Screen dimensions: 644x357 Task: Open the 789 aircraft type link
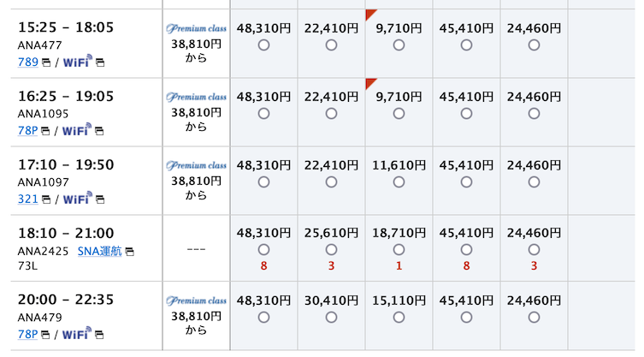(28, 62)
